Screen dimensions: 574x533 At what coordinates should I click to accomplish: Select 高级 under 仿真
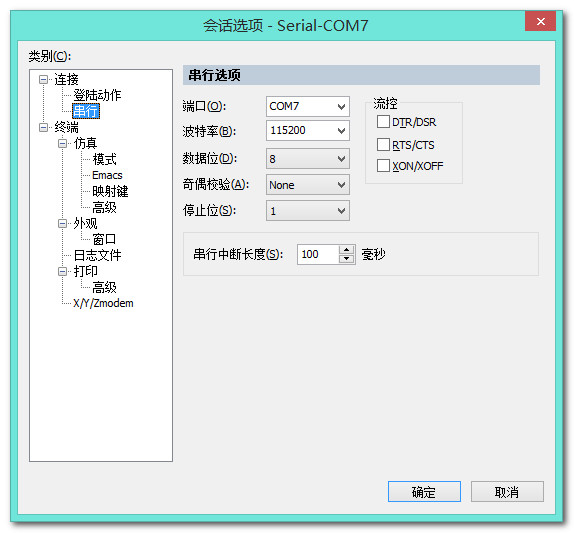(x=104, y=207)
